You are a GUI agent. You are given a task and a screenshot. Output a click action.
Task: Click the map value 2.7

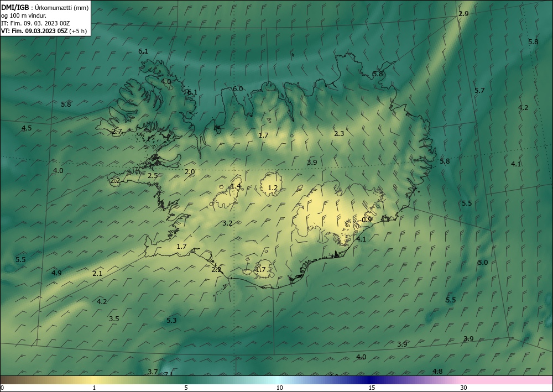[x=117, y=132]
